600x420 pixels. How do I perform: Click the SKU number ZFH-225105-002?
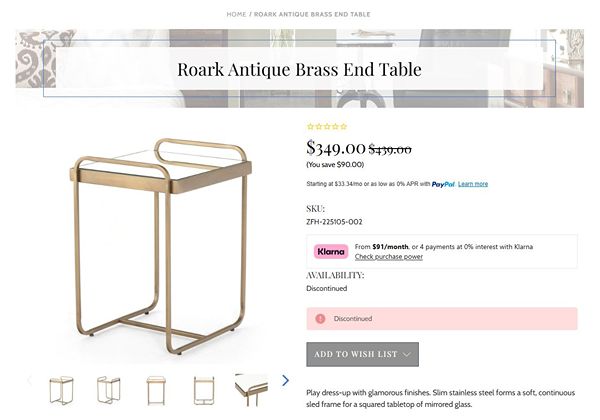coord(334,222)
